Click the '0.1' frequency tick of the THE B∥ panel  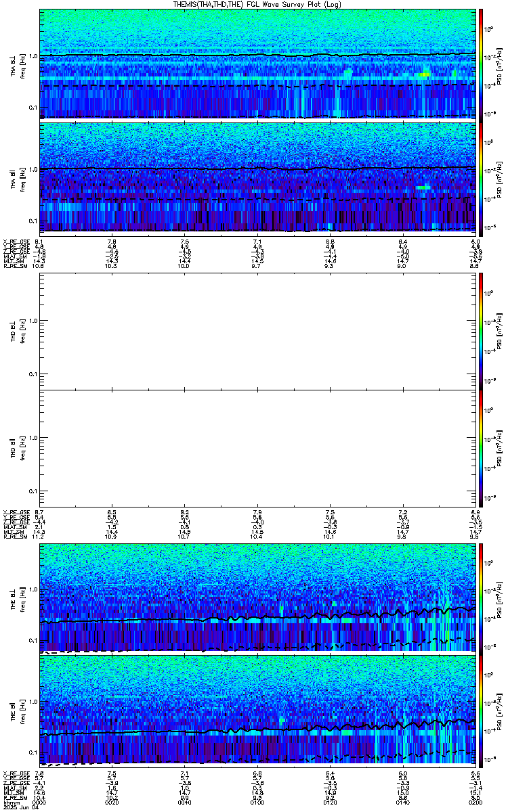click(x=33, y=752)
